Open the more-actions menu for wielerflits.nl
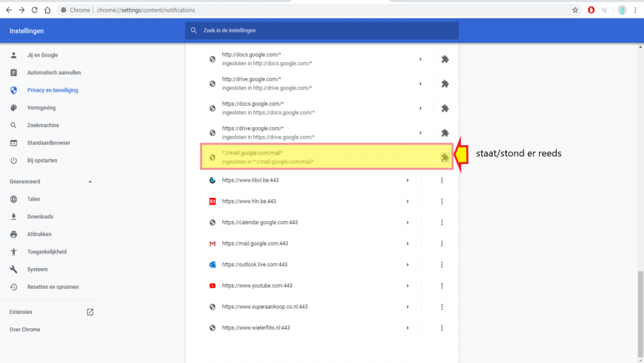Viewport: 644px width, 363px height. pos(442,328)
